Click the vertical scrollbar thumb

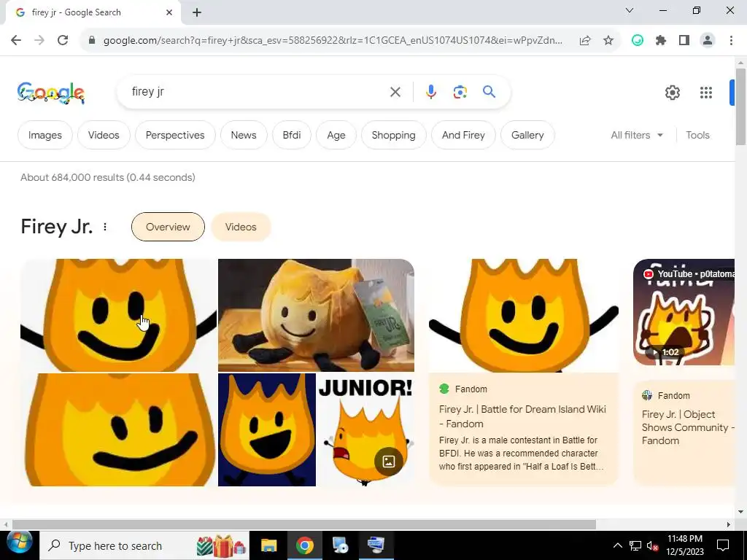[740, 106]
